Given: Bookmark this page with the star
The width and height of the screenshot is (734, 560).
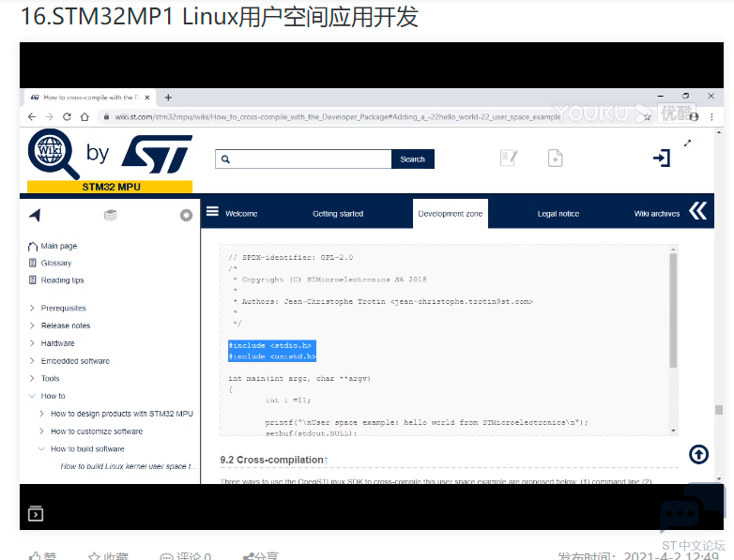Looking at the screenshot, I should pyautogui.click(x=647, y=117).
